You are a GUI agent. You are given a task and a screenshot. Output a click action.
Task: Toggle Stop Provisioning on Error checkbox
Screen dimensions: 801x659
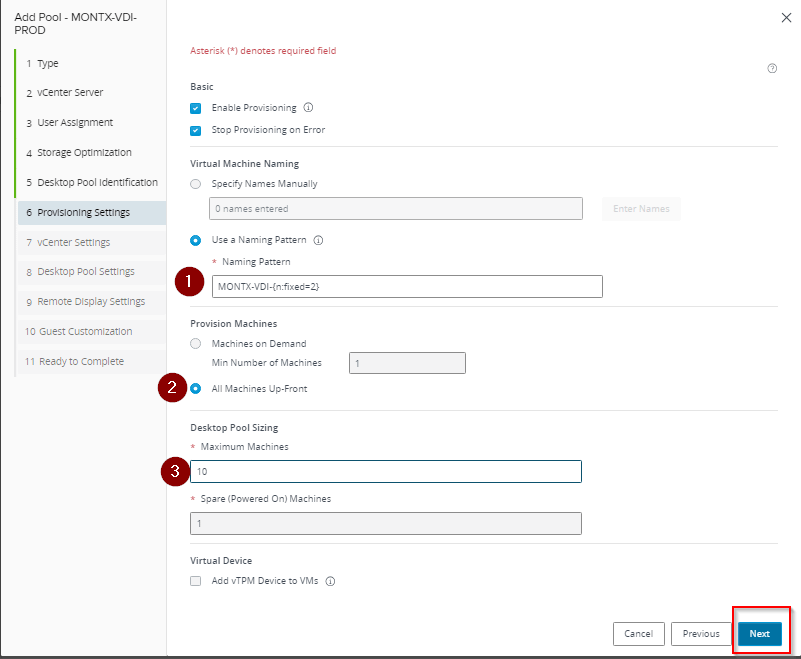pos(196,130)
